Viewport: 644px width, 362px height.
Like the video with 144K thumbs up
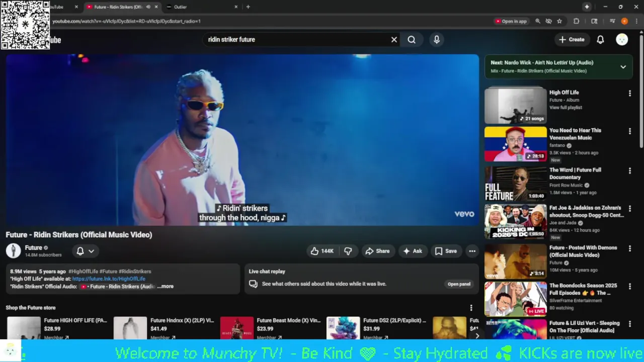(x=322, y=251)
